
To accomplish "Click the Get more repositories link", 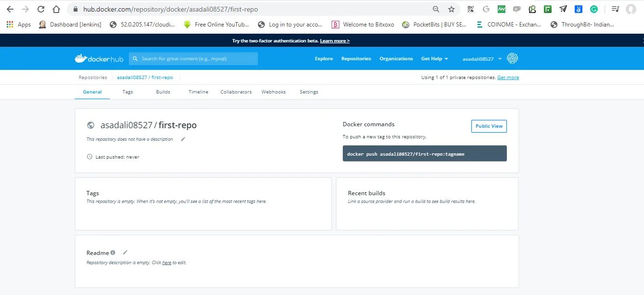I will click(508, 78).
